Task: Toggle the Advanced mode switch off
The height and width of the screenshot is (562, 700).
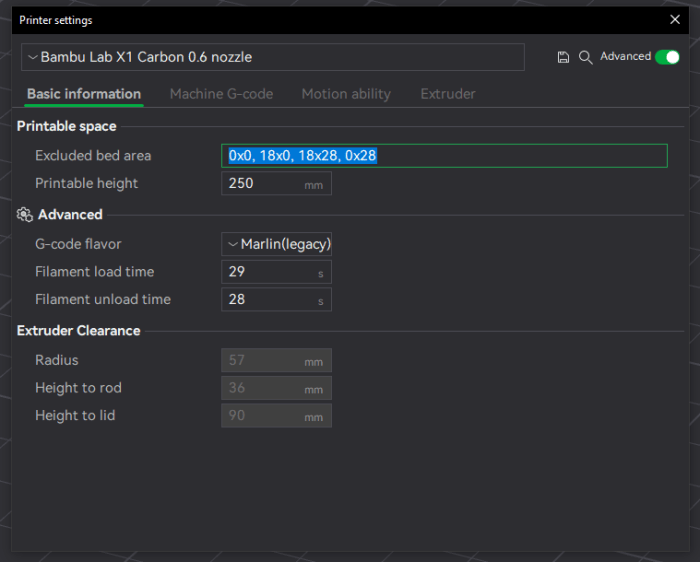Action: [x=667, y=57]
